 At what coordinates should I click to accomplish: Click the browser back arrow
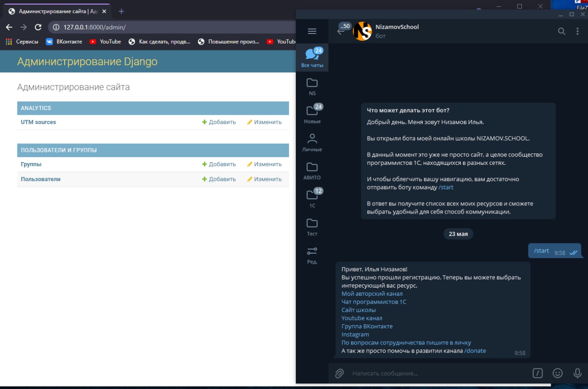tap(9, 27)
